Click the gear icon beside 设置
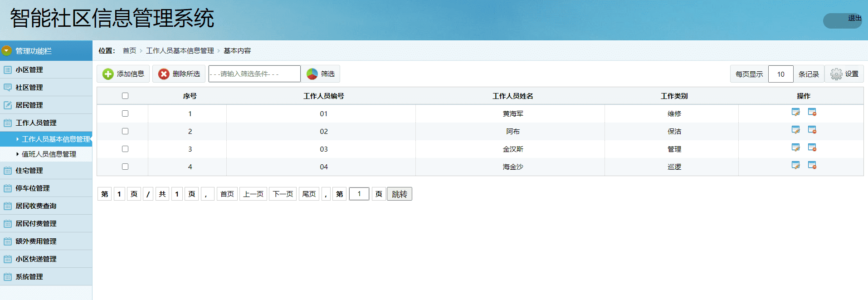This screenshot has width=868, height=300. click(836, 74)
